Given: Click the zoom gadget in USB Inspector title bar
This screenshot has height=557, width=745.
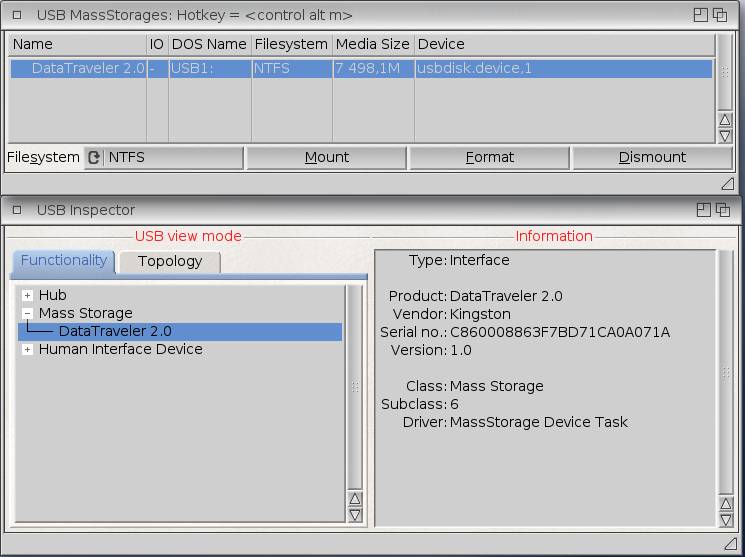Looking at the screenshot, I should (702, 210).
